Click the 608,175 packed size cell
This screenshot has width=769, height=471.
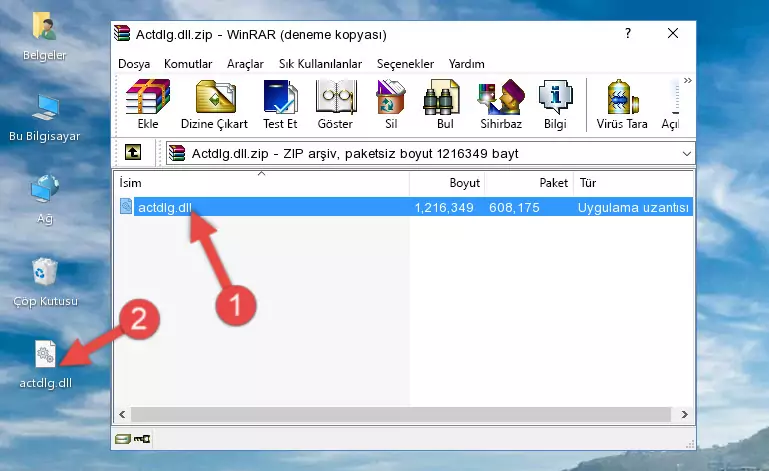514,208
